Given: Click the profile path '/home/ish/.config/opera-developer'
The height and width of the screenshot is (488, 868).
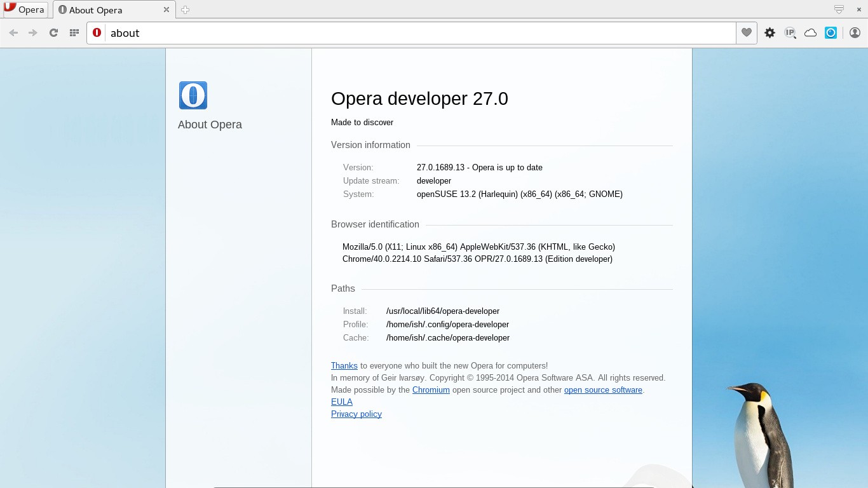Looking at the screenshot, I should [x=447, y=324].
